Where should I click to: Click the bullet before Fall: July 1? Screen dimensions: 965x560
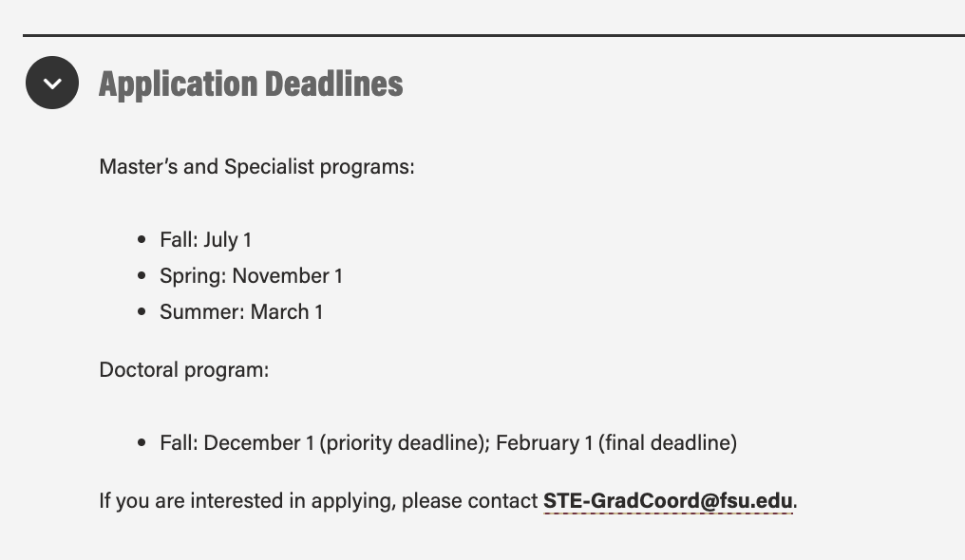pyautogui.click(x=142, y=240)
